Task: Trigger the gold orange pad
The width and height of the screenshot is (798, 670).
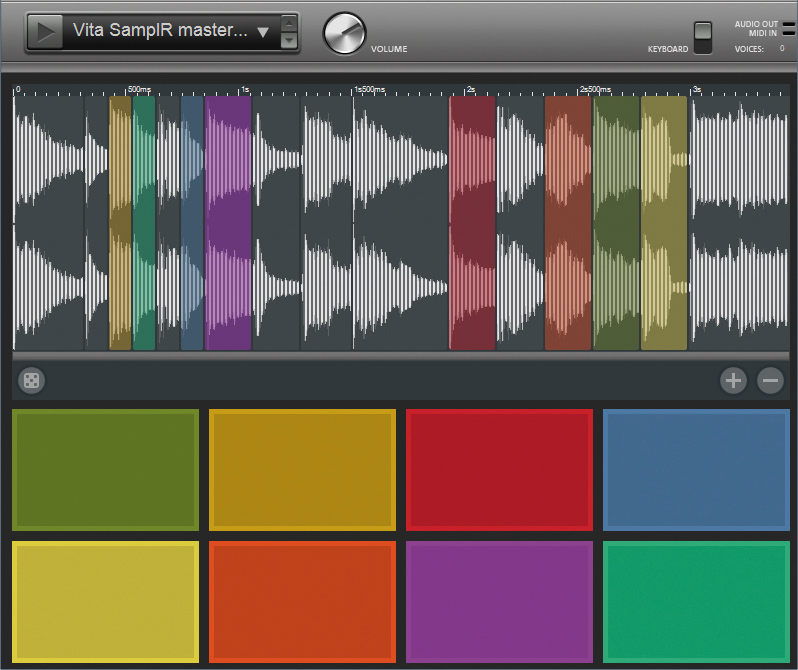Action: [302, 470]
